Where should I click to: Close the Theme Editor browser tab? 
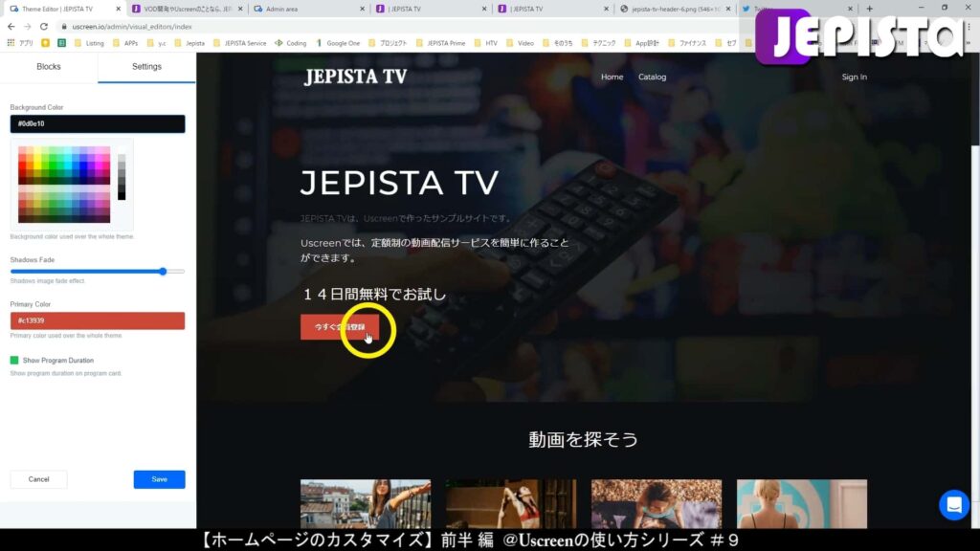tap(118, 9)
